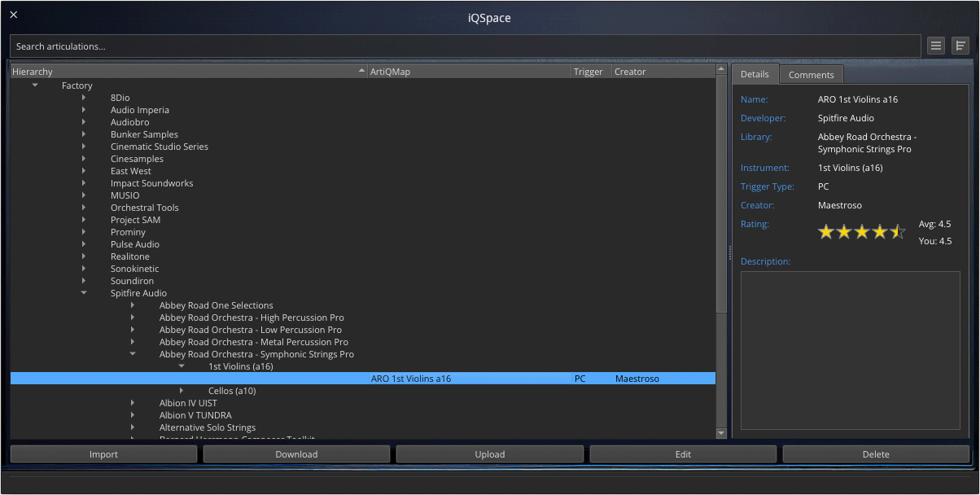Collapse the 1st Violins (a16) instrument
Viewport: 980px width, 495px height.
[182, 366]
